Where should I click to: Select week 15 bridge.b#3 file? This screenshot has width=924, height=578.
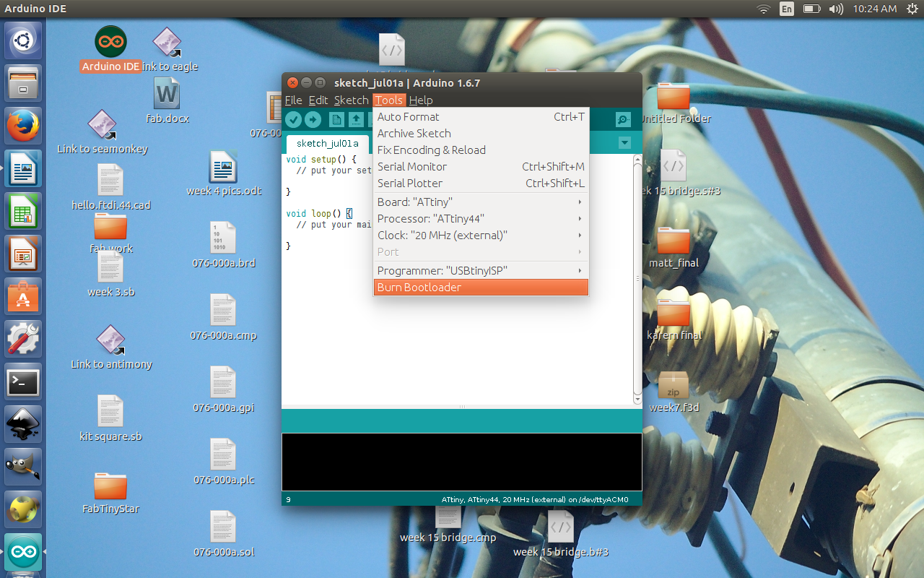click(561, 535)
